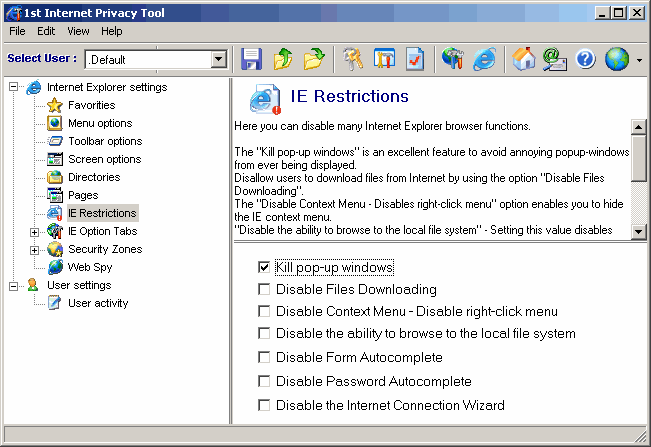Viewport: 651px width, 447px height.
Task: Click the Save floppy disk toolbar icon
Action: coord(251,59)
